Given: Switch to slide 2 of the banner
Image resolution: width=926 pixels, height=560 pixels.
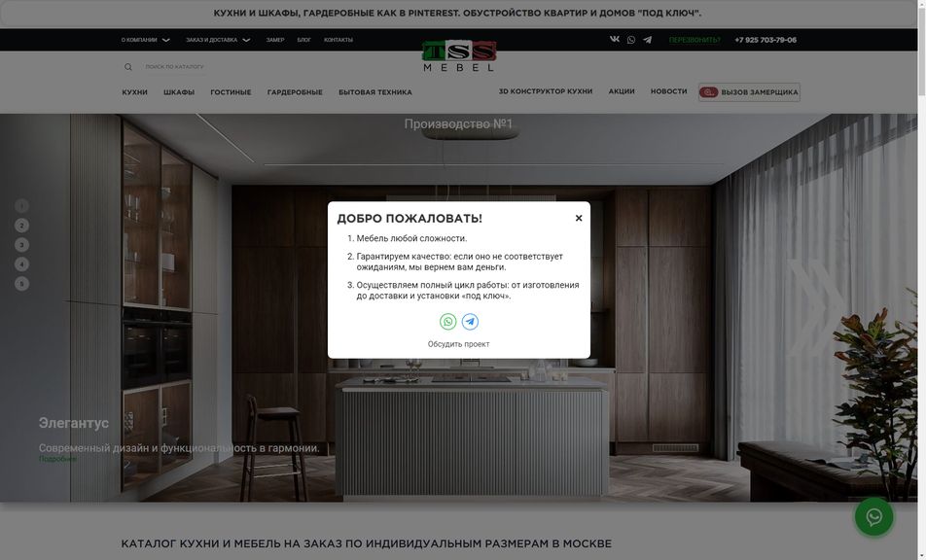Looking at the screenshot, I should coord(21,226).
